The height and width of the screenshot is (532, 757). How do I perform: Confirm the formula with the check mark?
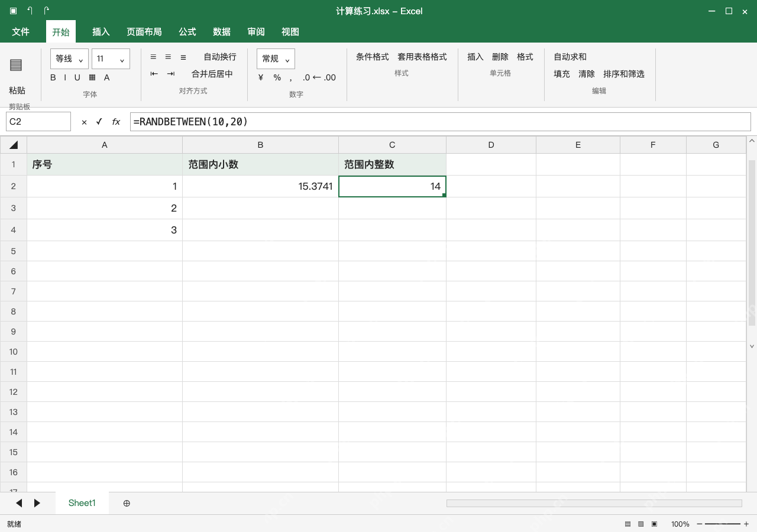[x=99, y=121]
